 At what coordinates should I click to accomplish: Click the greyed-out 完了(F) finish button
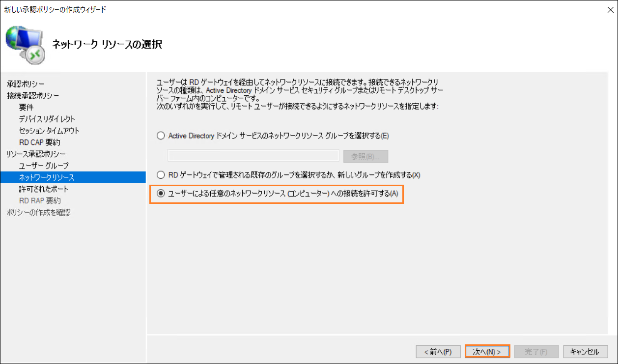[x=536, y=352]
